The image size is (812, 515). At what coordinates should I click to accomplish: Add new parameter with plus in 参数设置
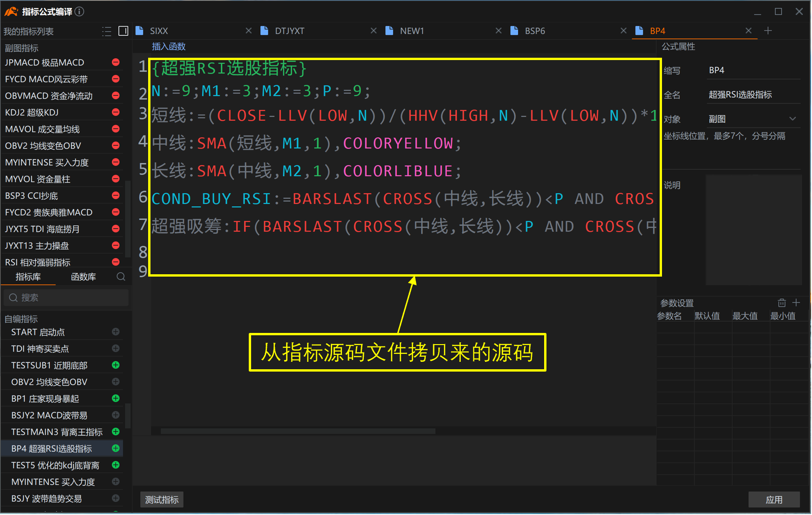[x=796, y=303]
